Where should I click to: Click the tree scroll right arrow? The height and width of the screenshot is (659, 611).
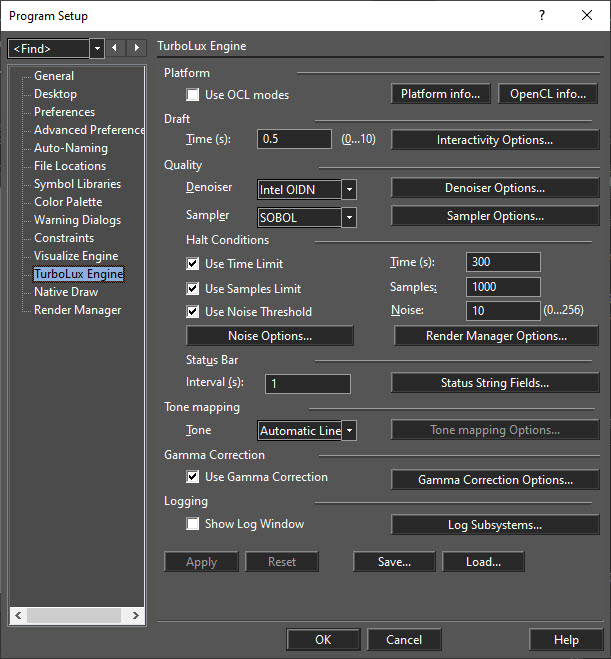(x=135, y=615)
